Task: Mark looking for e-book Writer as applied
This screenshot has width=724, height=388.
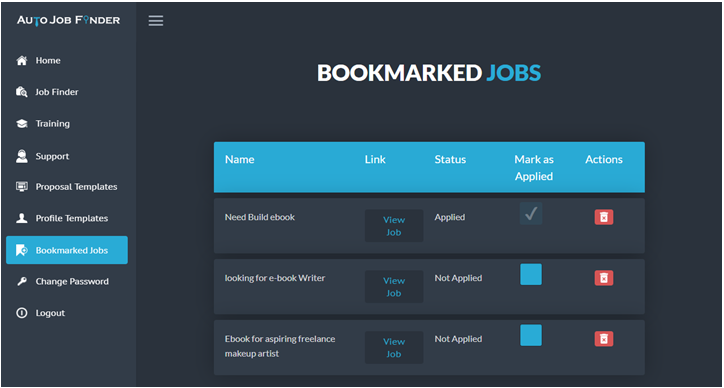Action: point(531,274)
